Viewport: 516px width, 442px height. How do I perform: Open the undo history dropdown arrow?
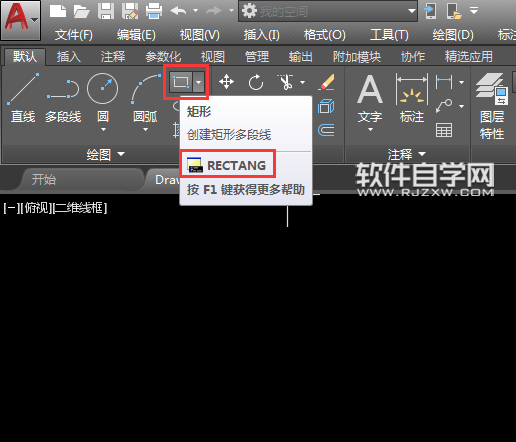click(196, 11)
